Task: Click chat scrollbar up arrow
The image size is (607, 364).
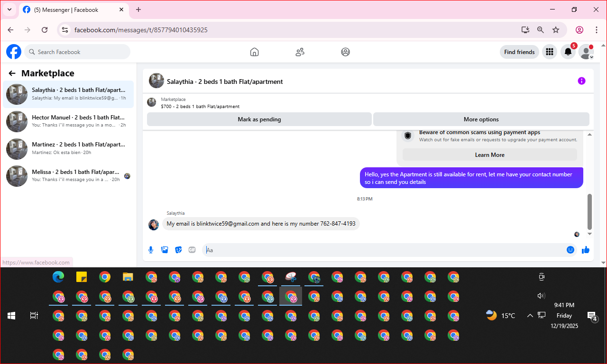Action: [x=590, y=135]
